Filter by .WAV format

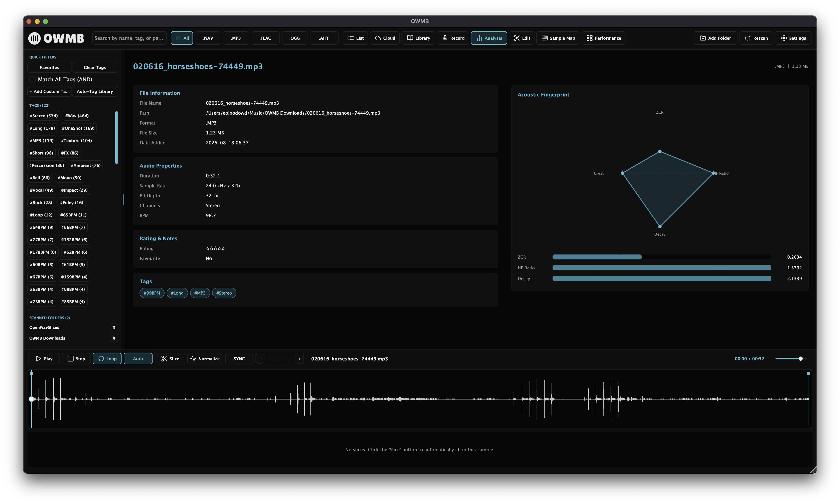point(208,38)
